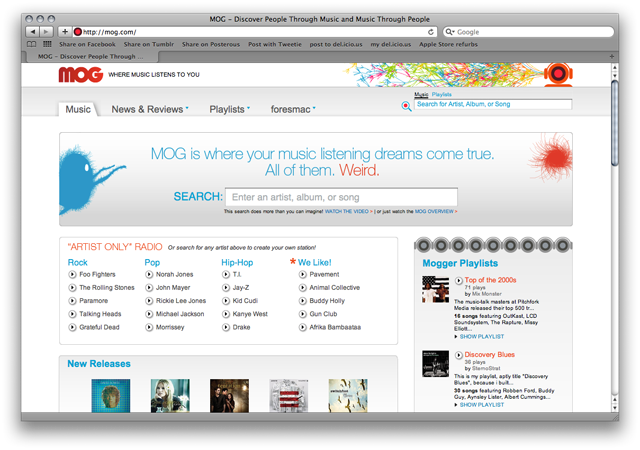Select the MOG browser tab
The height and width of the screenshot is (450, 640).
point(91,56)
